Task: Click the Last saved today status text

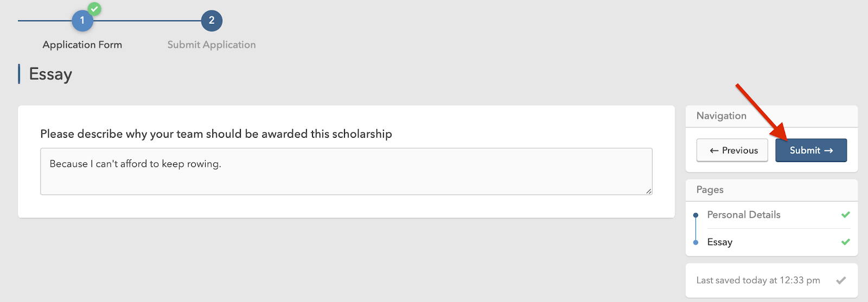Action: coord(758,280)
